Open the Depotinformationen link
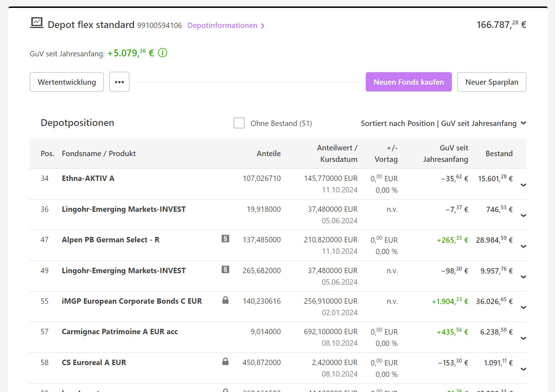555x392 pixels. click(x=222, y=25)
